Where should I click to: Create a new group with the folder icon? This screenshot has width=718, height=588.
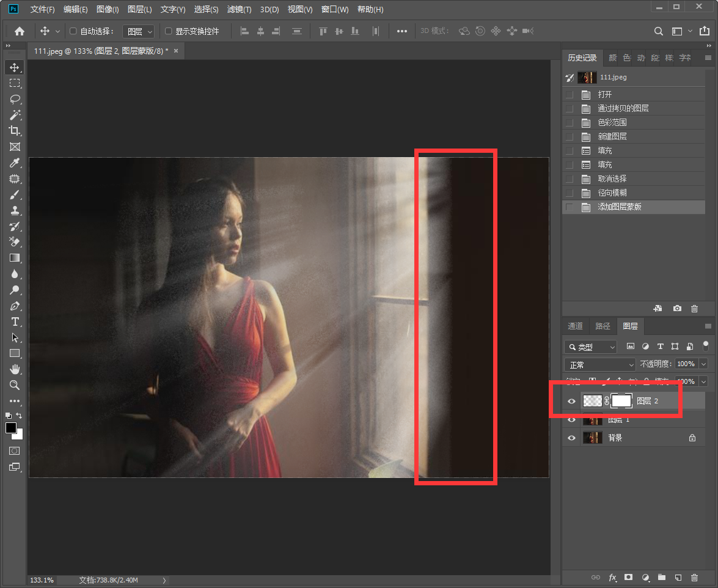[x=662, y=578]
